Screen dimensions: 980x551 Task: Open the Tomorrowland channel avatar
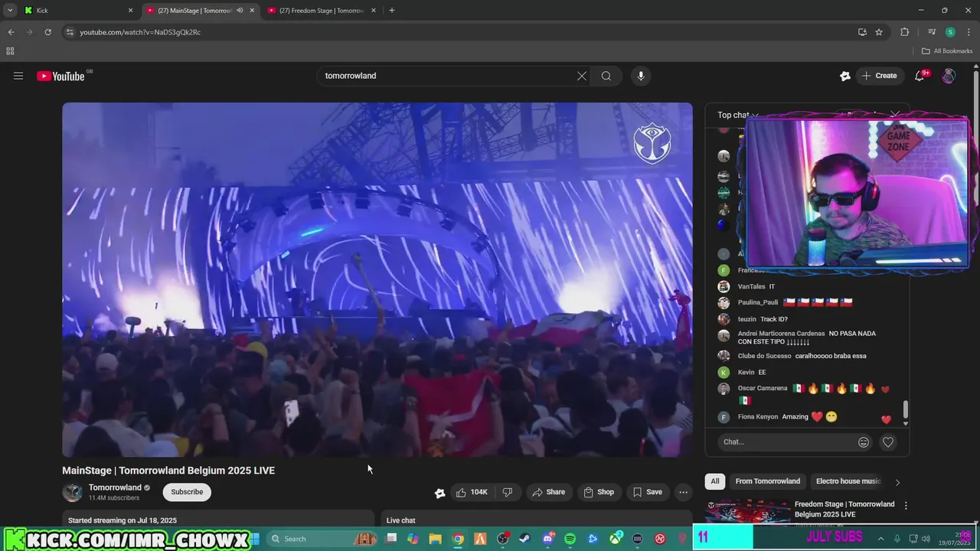[73, 492]
